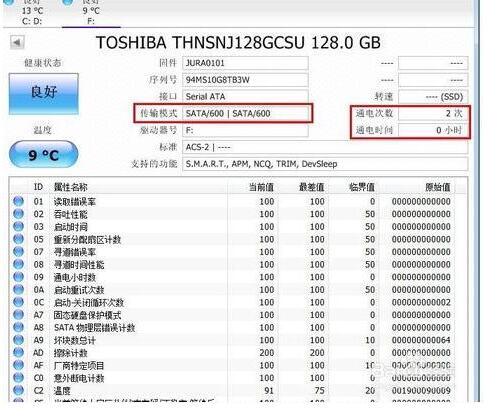The width and height of the screenshot is (485, 408).
Task: Click the status icon for AD 擦除计数
Action: click(x=18, y=352)
